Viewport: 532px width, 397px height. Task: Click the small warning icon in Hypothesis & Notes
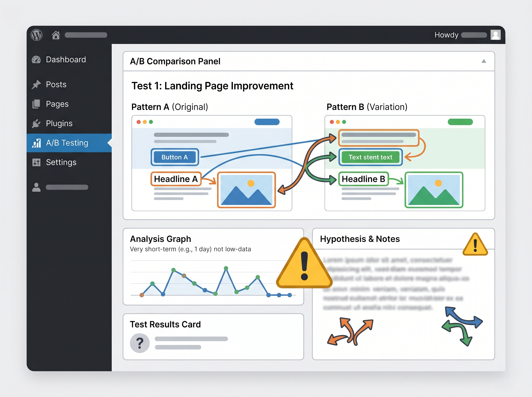(475, 245)
